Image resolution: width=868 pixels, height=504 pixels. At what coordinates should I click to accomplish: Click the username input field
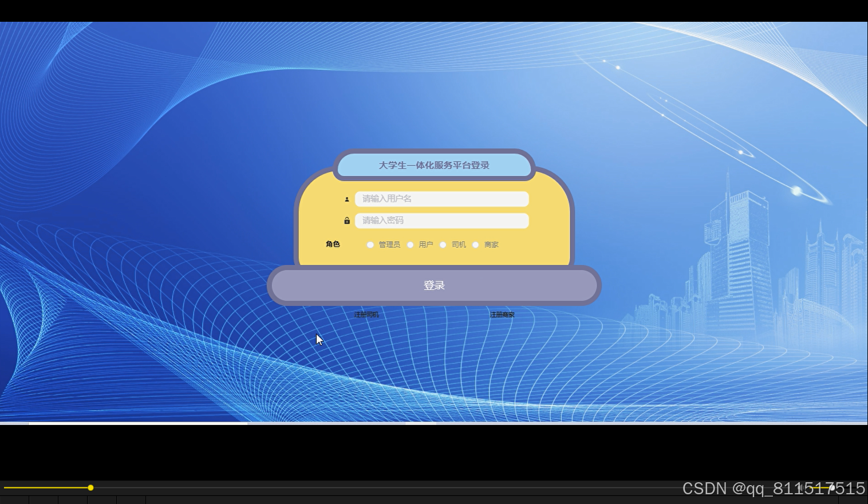click(x=441, y=199)
